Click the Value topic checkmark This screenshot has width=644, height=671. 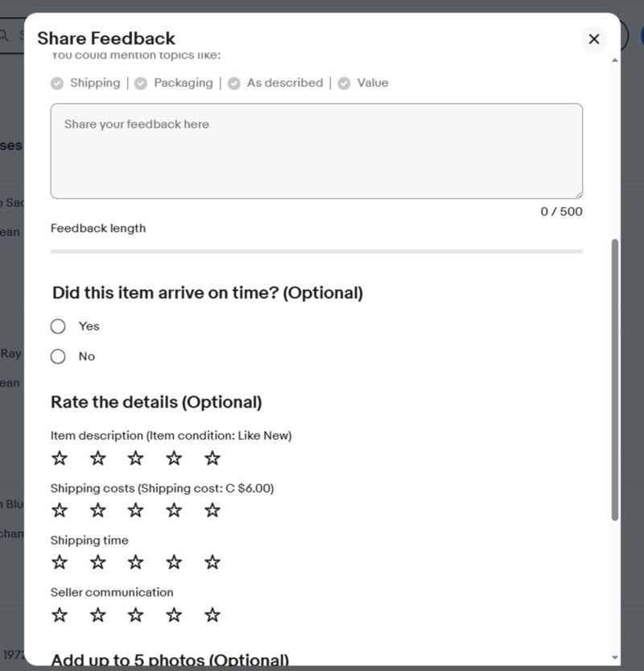pyautogui.click(x=345, y=83)
